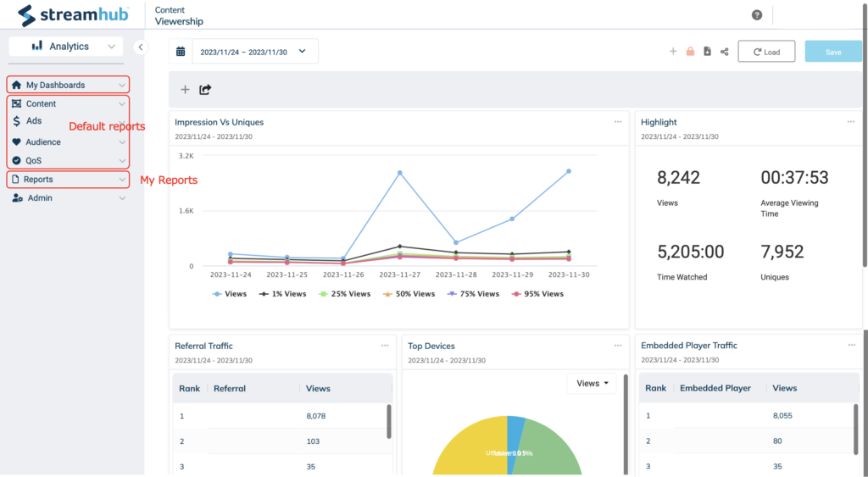Viewport: 868px width, 477px height.
Task: Open the Audience section in the sidebar
Action: click(x=68, y=142)
